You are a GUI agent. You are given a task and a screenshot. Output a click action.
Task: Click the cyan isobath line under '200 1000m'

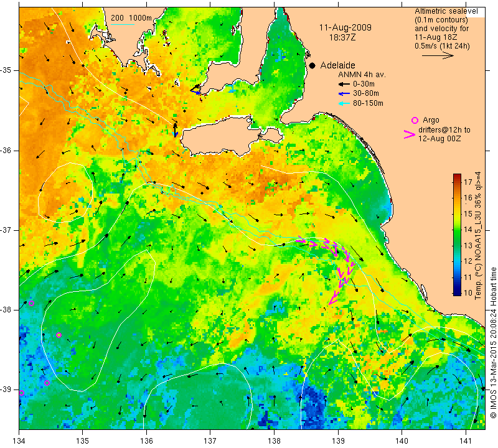[123, 24]
